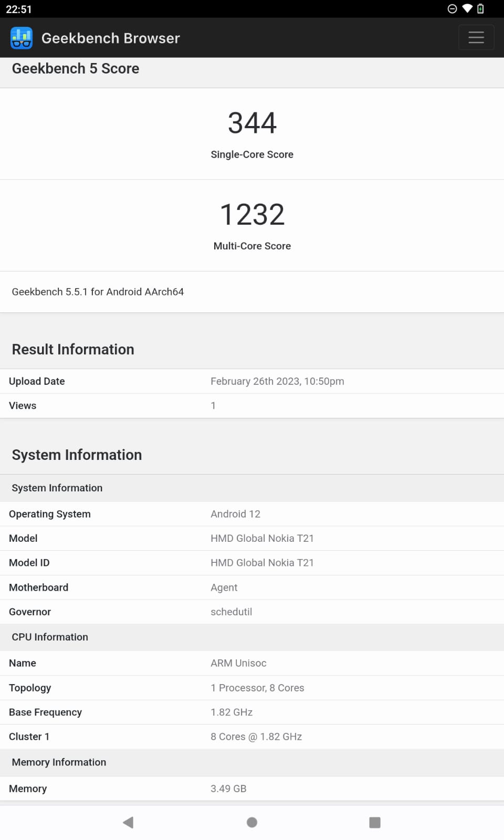
Task: Select the Views count value 1
Action: pos(213,405)
